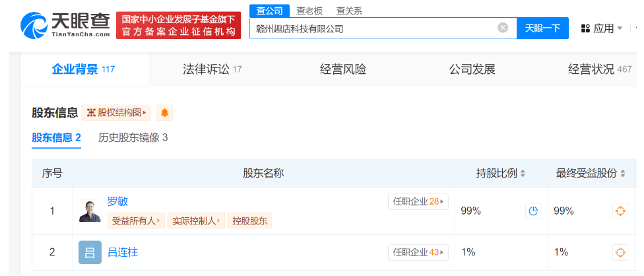Image resolution: width=644 pixels, height=276 pixels.
Task: Open the beneficial share structure icon for 吕连柱
Action: pos(620,252)
